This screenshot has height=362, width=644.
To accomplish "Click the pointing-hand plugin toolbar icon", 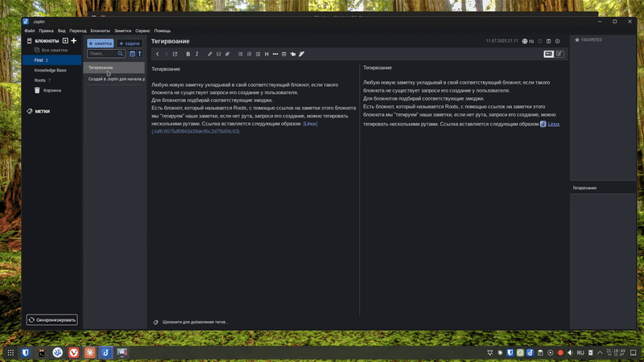I will 293,54.
